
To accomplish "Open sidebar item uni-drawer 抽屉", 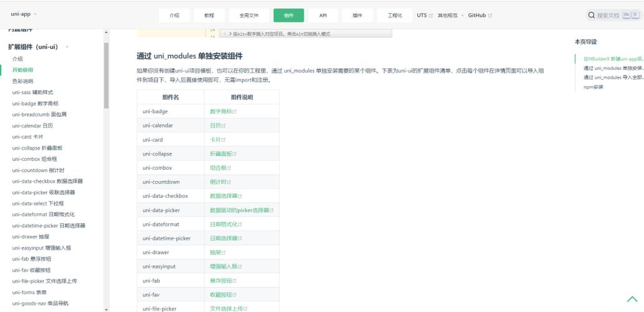I will coord(31,236).
